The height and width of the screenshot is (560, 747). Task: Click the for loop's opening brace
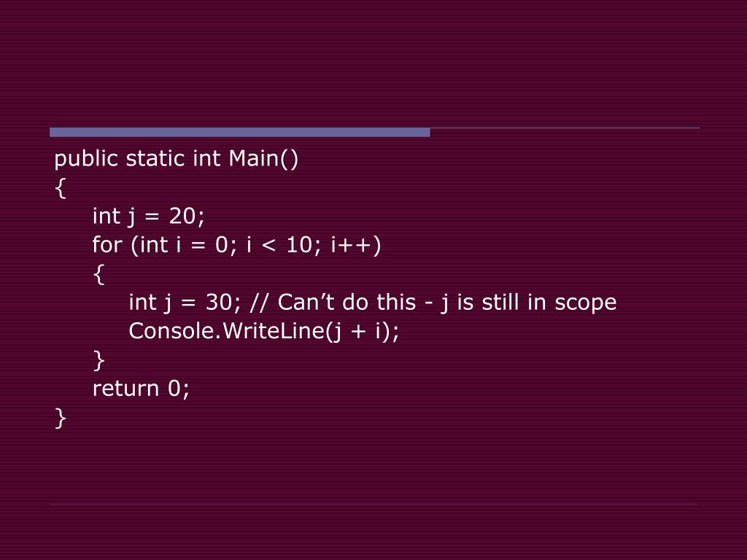(x=98, y=274)
